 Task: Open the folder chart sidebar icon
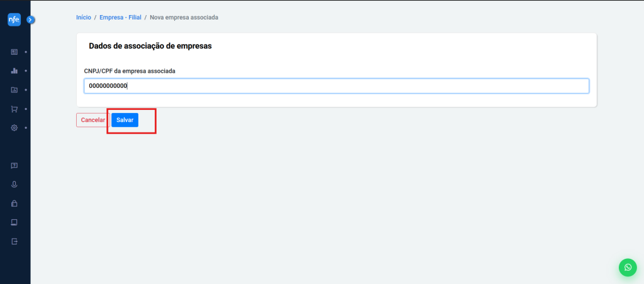coord(14,90)
